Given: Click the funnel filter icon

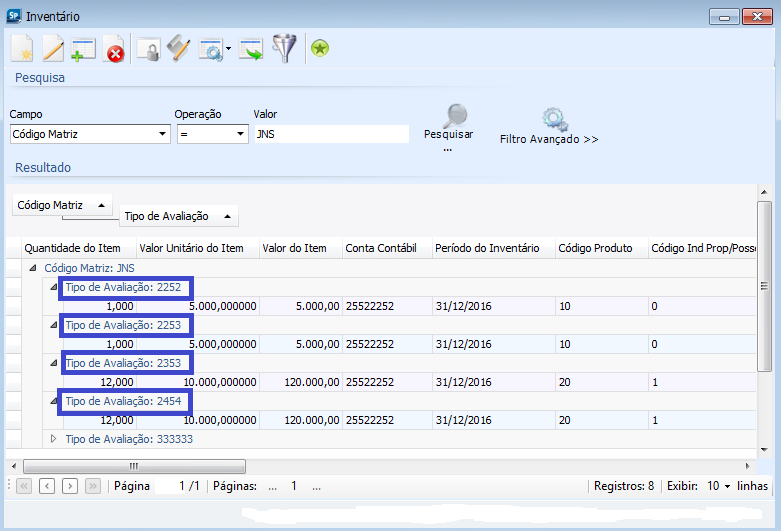Looking at the screenshot, I should click(x=285, y=49).
